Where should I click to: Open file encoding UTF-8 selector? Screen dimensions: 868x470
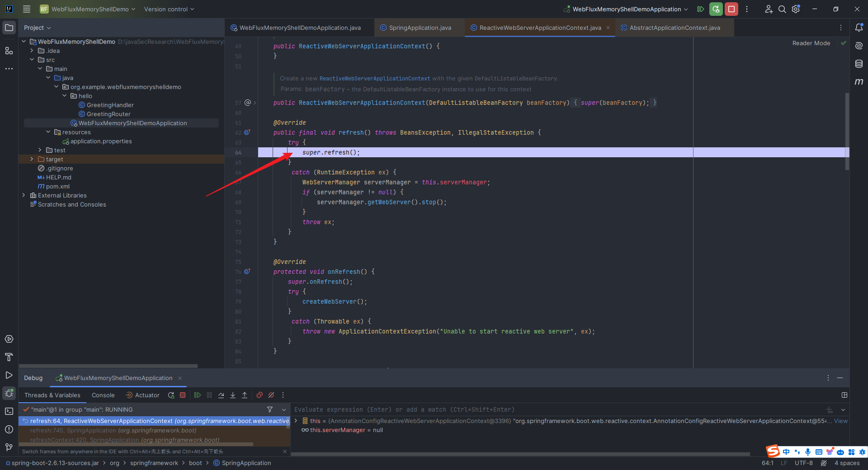click(x=804, y=463)
